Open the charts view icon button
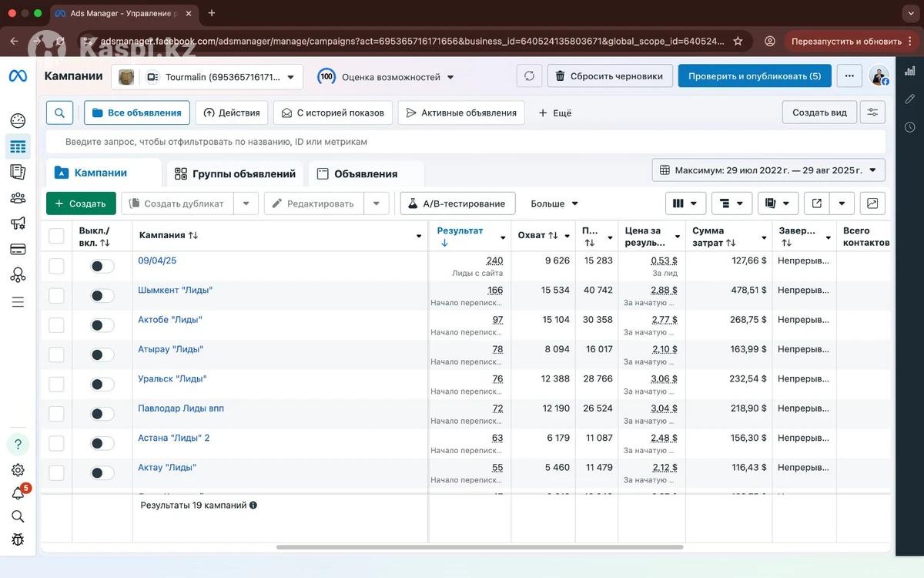 872,203
